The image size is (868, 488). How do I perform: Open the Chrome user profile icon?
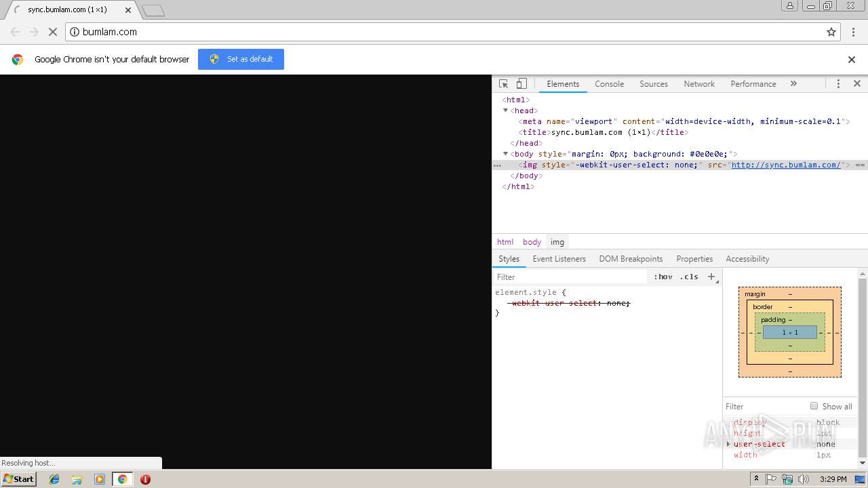[x=790, y=5]
